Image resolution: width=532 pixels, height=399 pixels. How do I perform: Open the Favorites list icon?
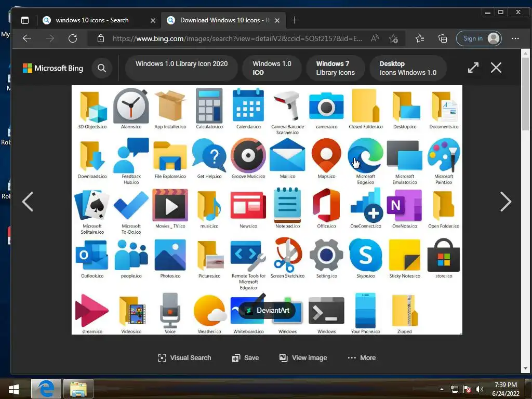coord(420,38)
